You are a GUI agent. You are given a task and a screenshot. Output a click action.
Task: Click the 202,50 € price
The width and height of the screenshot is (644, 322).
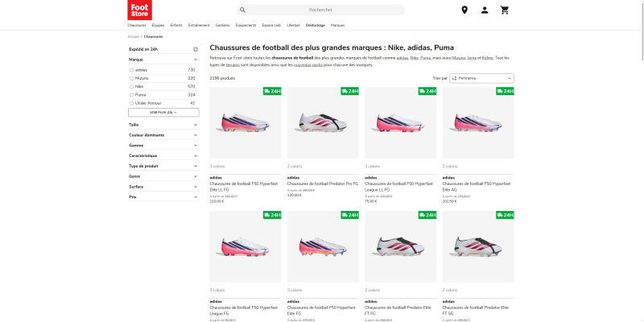tap(449, 202)
